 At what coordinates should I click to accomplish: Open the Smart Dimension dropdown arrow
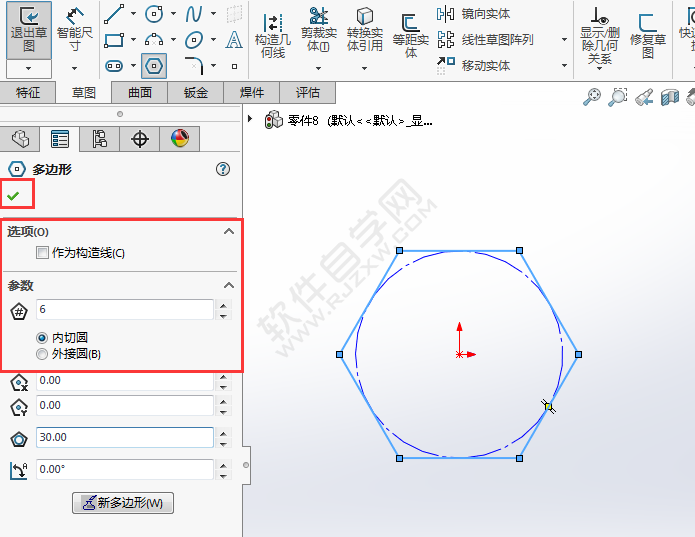(x=74, y=68)
